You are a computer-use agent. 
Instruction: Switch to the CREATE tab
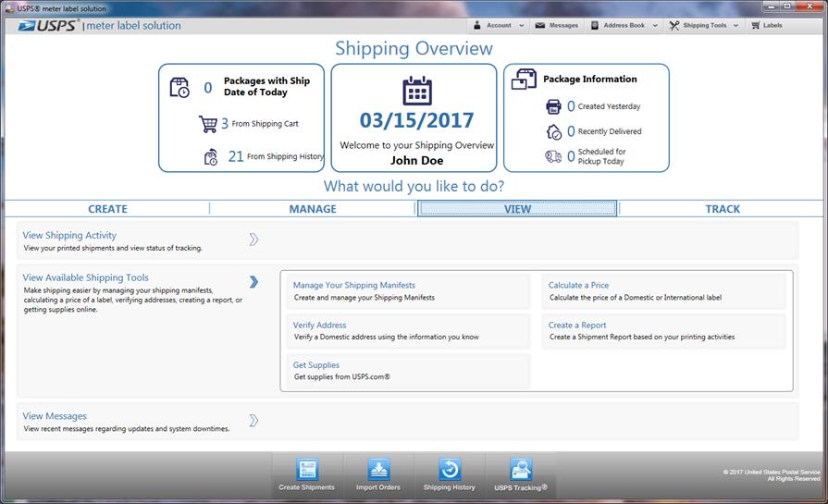pos(107,209)
